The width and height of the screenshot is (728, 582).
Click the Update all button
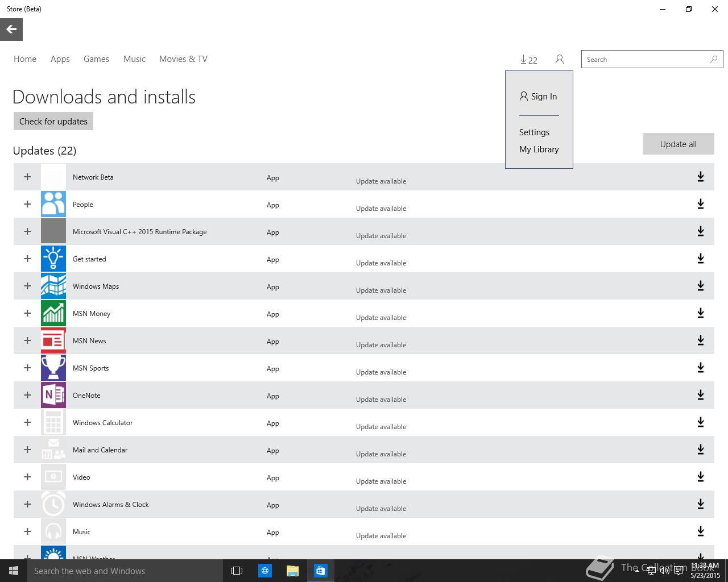[x=678, y=144]
